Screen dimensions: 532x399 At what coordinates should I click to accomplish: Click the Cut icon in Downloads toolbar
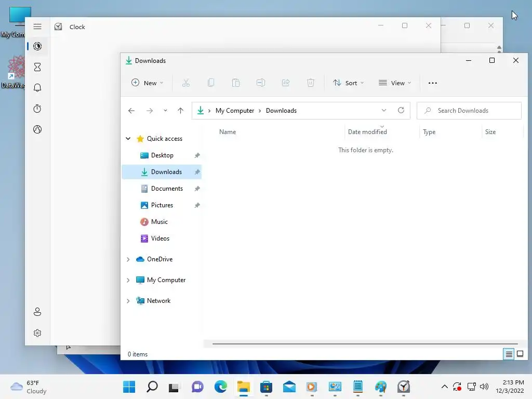point(186,83)
